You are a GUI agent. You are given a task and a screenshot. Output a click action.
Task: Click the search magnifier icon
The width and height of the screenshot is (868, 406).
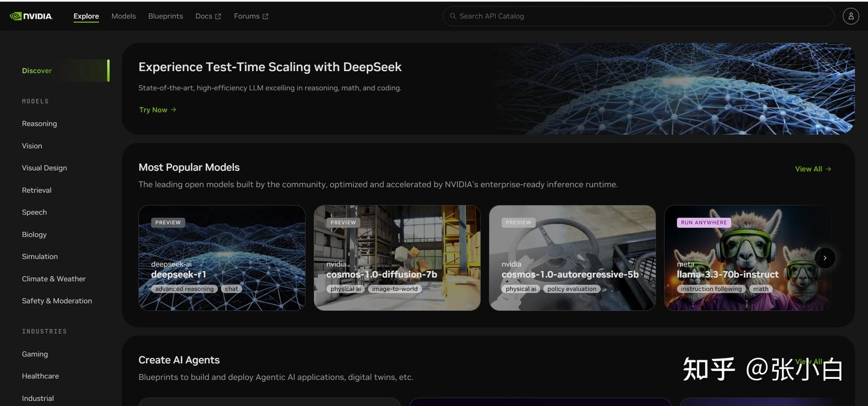coord(453,16)
